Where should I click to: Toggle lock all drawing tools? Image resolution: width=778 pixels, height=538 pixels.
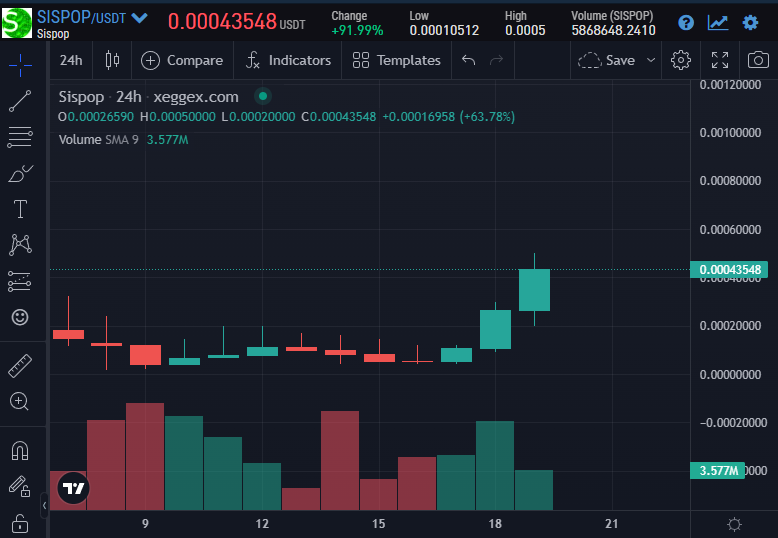[x=20, y=522]
